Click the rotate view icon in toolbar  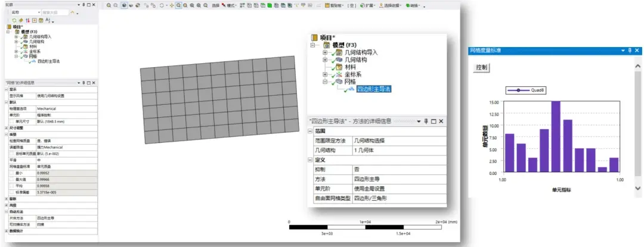[162, 5]
